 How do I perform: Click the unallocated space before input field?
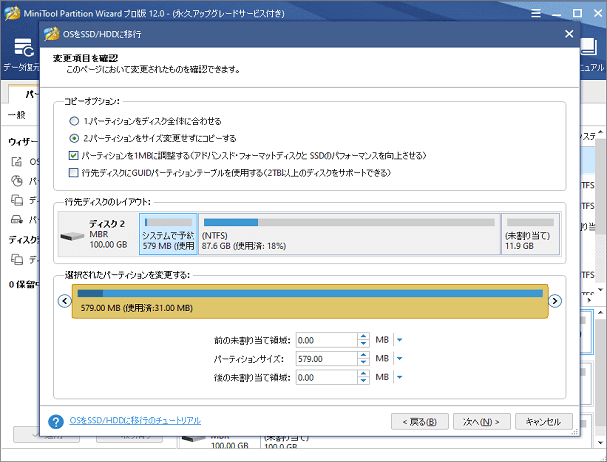pyautogui.click(x=327, y=340)
